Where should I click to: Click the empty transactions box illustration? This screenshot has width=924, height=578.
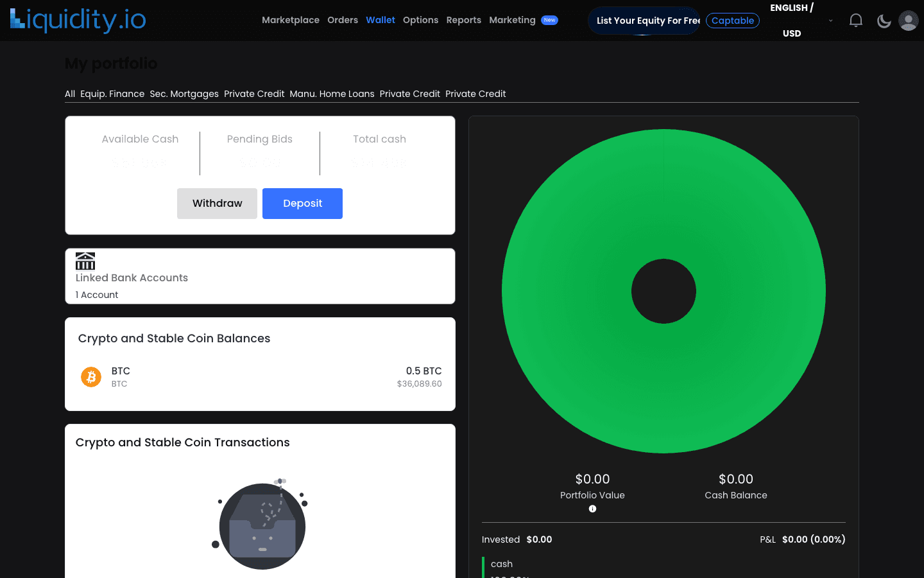262,525
